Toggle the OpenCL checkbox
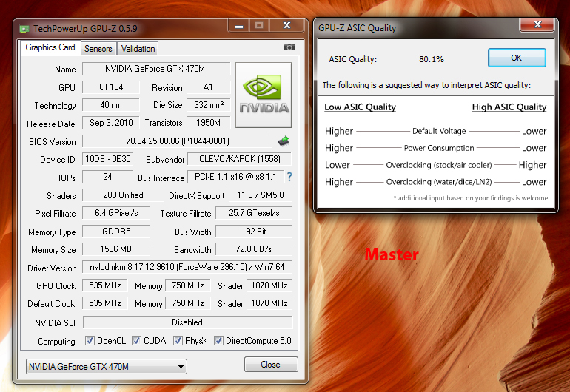 [90, 341]
